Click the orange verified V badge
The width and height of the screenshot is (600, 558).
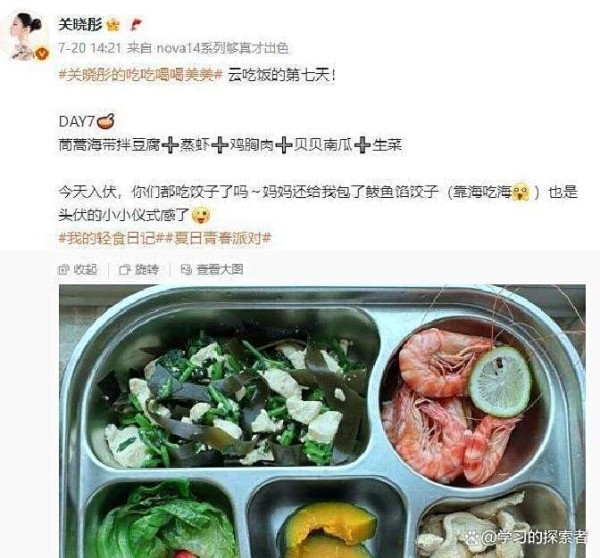point(42,54)
